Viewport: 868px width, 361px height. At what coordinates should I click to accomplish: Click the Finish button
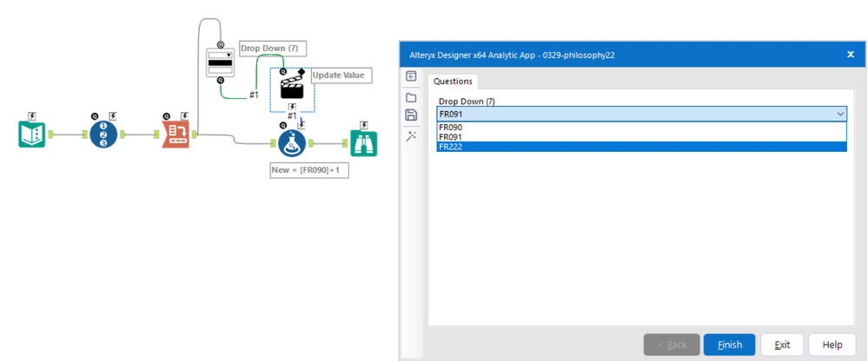tap(730, 345)
